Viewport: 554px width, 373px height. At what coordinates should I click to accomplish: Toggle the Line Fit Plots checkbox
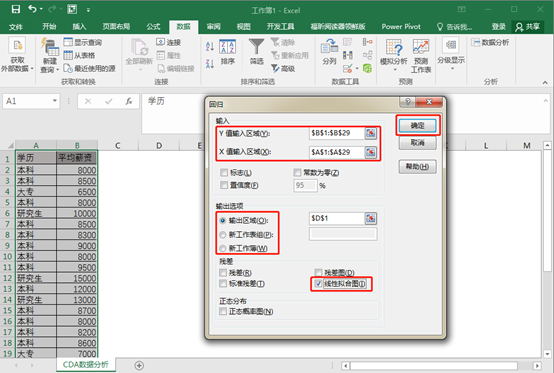coord(318,284)
